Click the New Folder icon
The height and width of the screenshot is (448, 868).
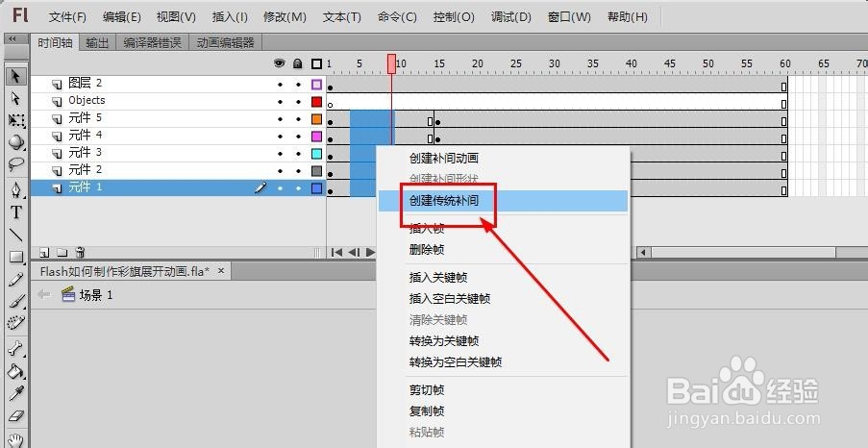coord(62,253)
